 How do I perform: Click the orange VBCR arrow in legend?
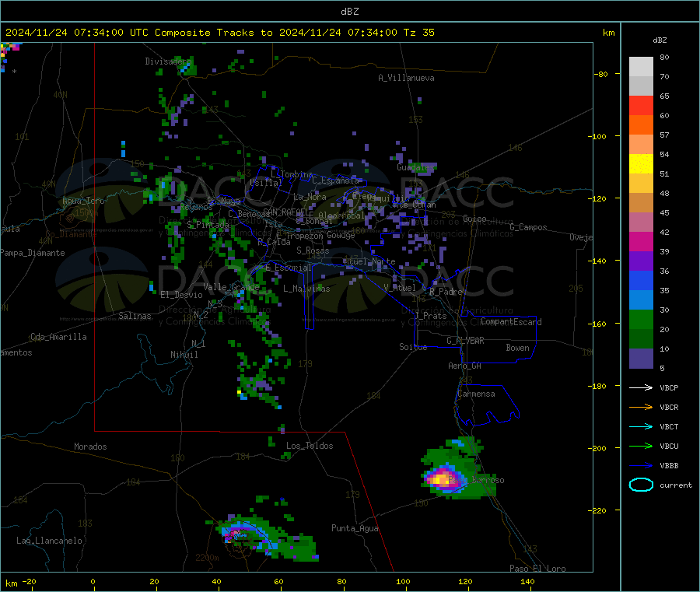click(x=641, y=407)
